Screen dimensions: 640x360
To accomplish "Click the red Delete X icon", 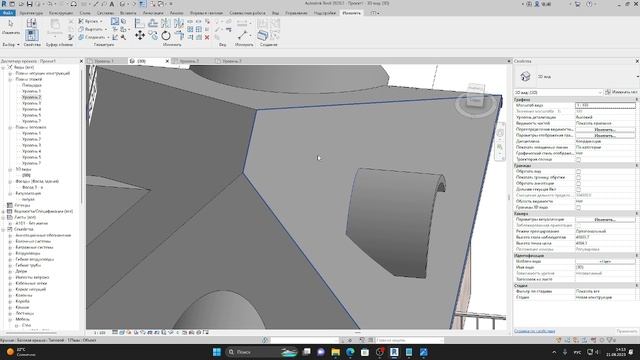I will tap(207, 37).
